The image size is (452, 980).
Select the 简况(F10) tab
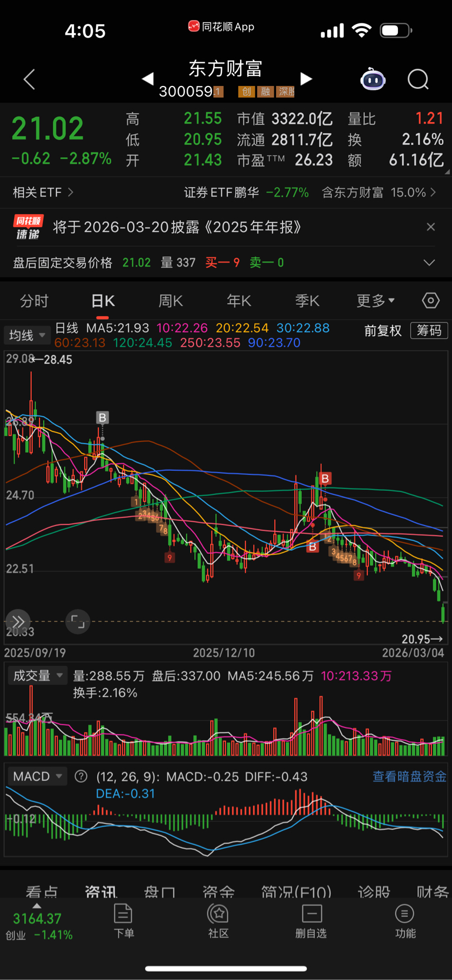(296, 892)
